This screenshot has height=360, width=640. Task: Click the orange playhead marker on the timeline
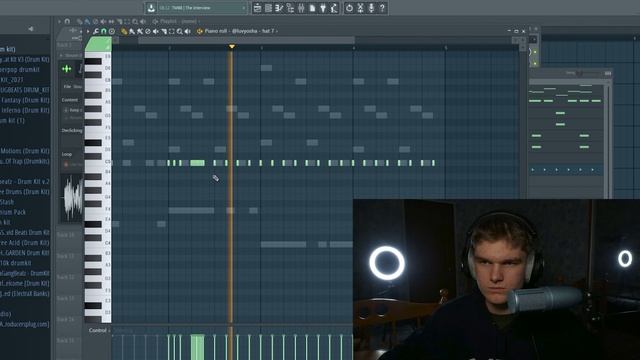click(232, 47)
